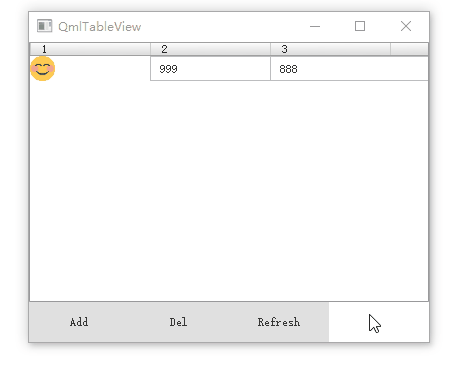Click the Add button

79,322
